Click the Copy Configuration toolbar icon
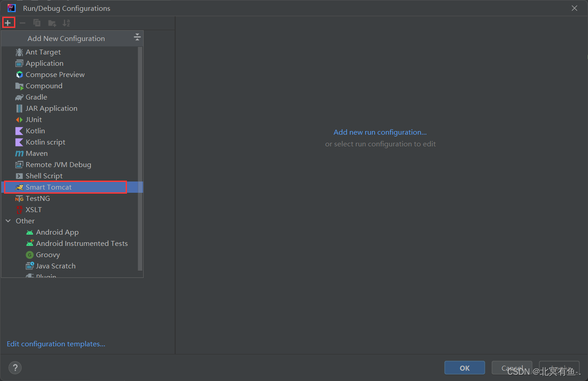This screenshot has height=381, width=588. pos(37,23)
